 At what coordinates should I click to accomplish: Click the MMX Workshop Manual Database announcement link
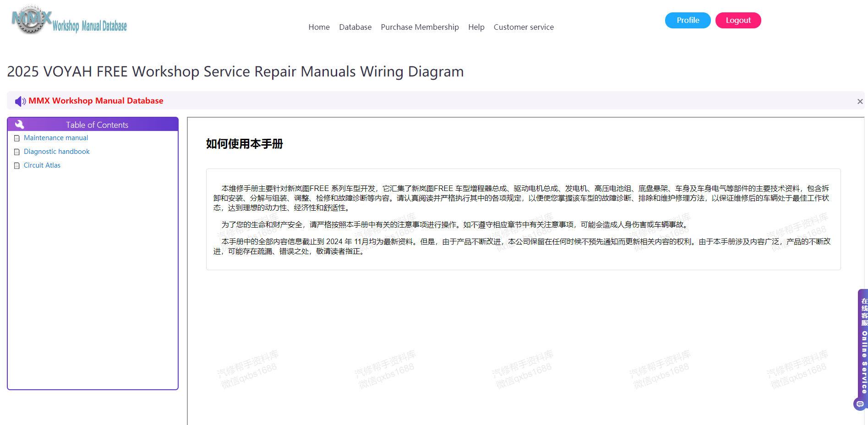(x=96, y=101)
